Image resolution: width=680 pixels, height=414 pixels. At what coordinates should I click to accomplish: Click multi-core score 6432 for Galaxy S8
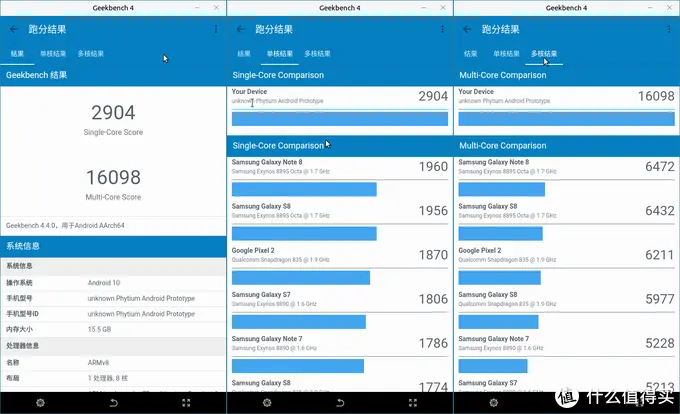[660, 211]
